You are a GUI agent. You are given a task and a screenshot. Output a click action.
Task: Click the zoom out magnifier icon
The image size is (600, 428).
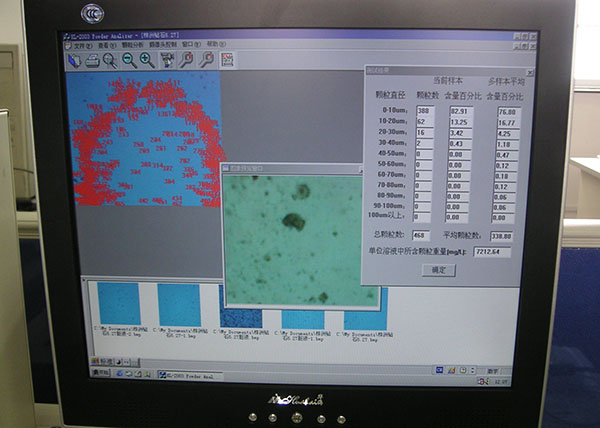(x=128, y=60)
